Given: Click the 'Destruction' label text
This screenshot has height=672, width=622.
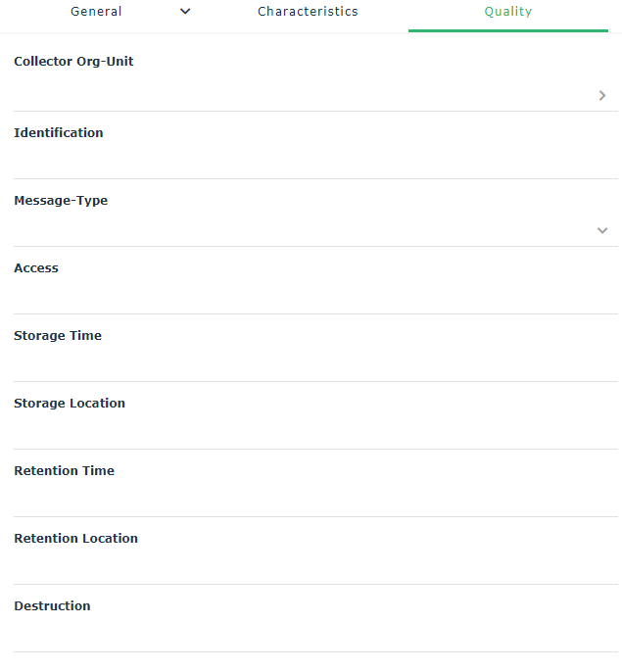Looking at the screenshot, I should [52, 606].
